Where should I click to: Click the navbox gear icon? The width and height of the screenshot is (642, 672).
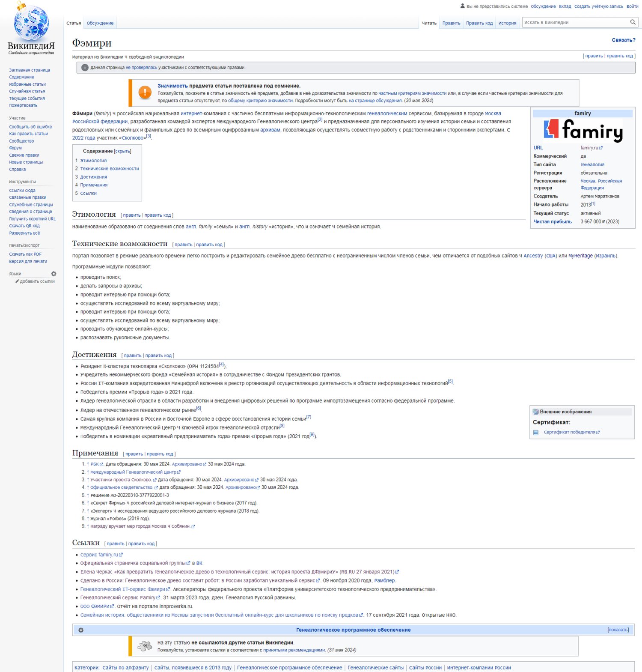point(81,630)
